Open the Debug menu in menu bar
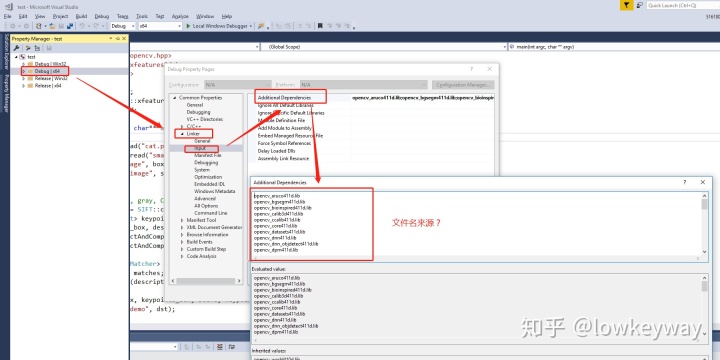 pos(101,16)
